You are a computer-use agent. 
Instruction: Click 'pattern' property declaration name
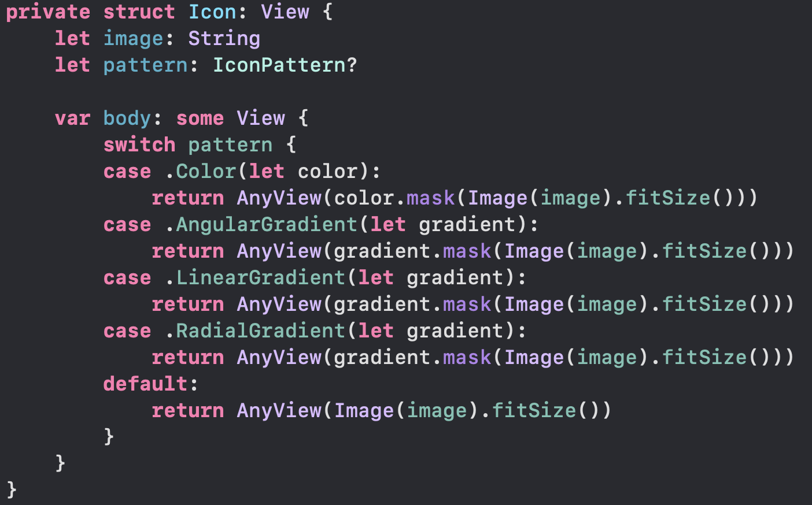click(146, 65)
